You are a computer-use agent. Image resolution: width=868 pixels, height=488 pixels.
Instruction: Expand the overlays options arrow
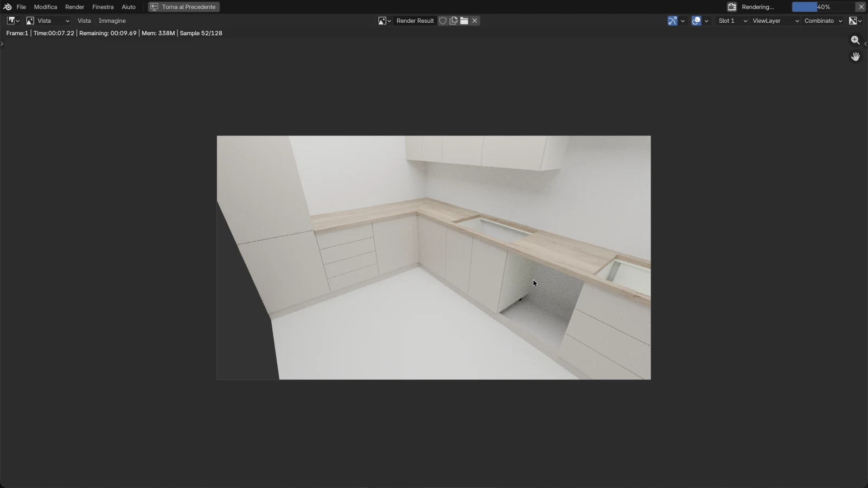pyautogui.click(x=706, y=21)
